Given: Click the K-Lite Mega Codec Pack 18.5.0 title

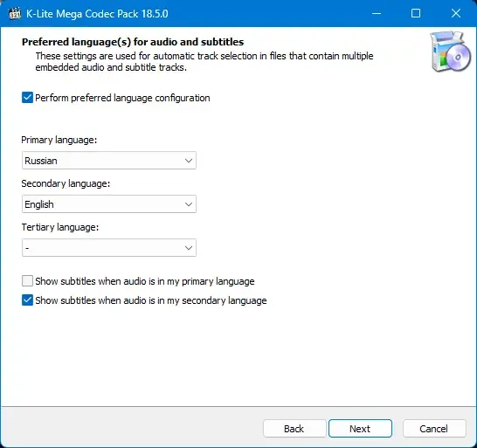Looking at the screenshot, I should click(x=97, y=14).
